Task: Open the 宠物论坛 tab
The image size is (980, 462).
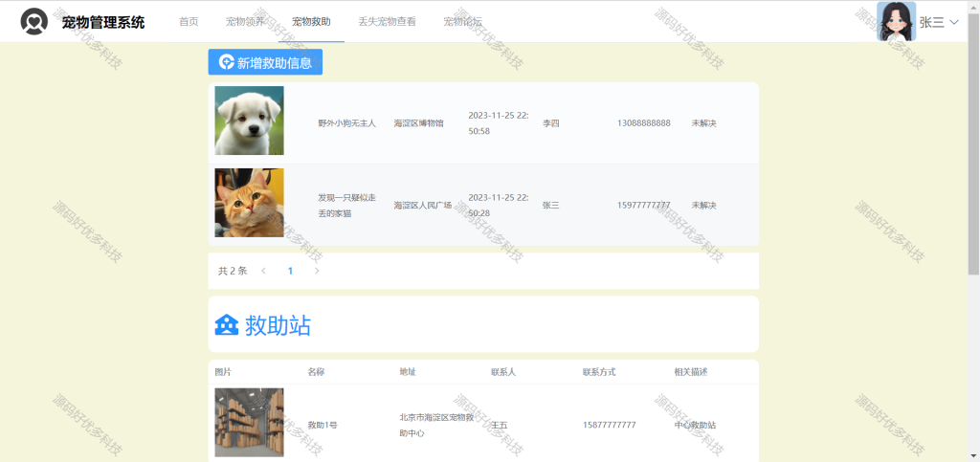Action: click(x=462, y=21)
